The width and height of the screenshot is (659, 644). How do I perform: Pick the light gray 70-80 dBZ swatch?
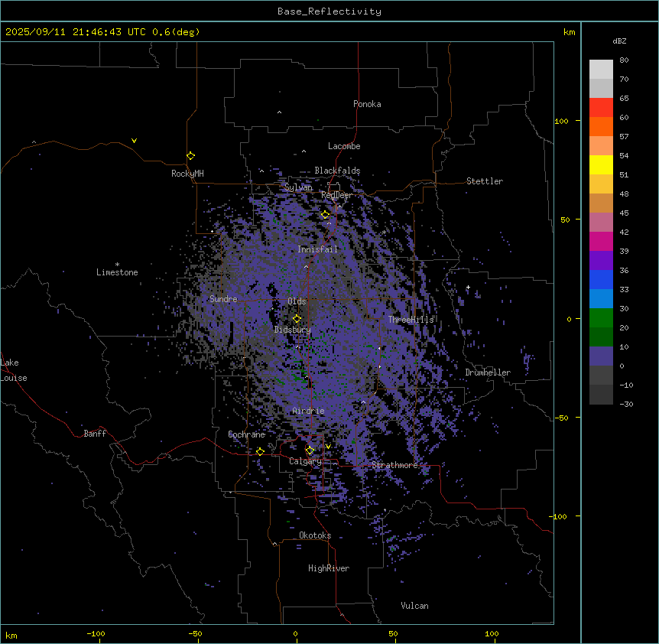click(x=601, y=70)
